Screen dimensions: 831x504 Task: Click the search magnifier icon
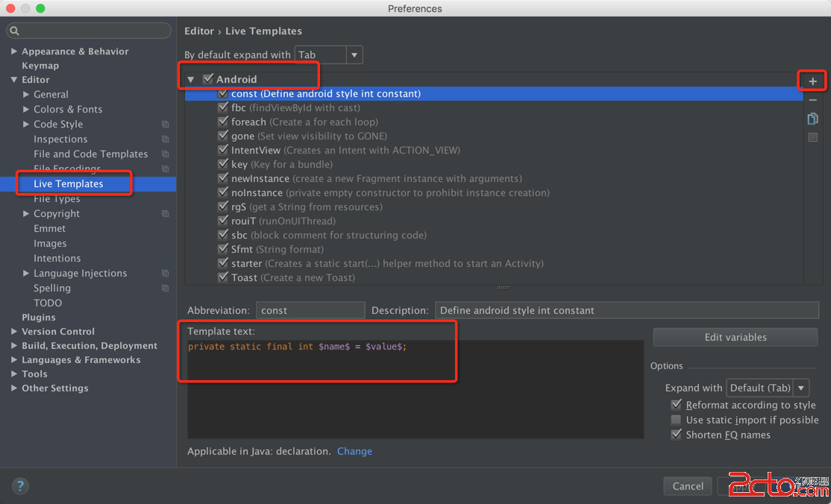pyautogui.click(x=15, y=31)
